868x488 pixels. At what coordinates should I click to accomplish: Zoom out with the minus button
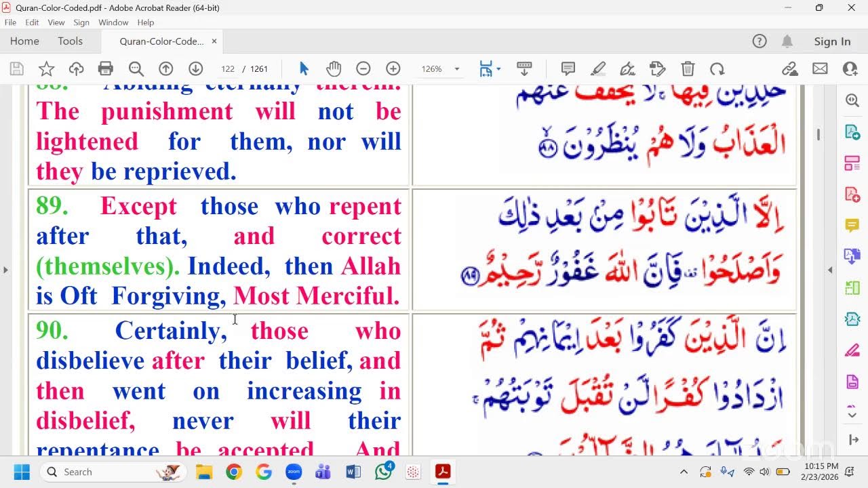coord(363,68)
